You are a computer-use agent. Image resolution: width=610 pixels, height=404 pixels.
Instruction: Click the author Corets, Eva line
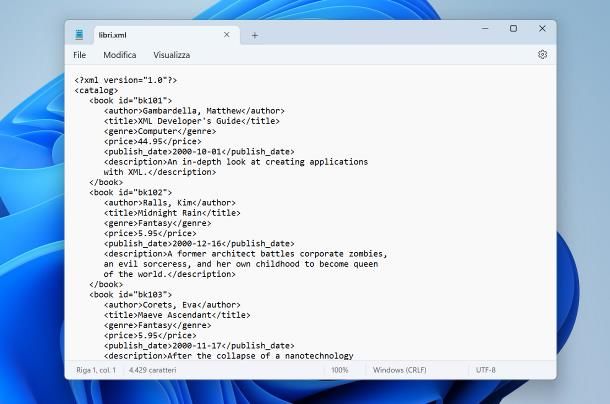(x=172, y=305)
